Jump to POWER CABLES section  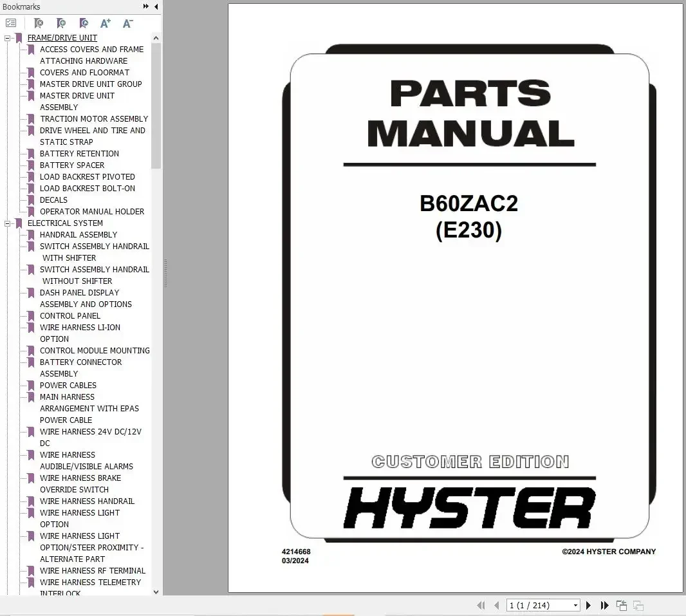click(69, 385)
